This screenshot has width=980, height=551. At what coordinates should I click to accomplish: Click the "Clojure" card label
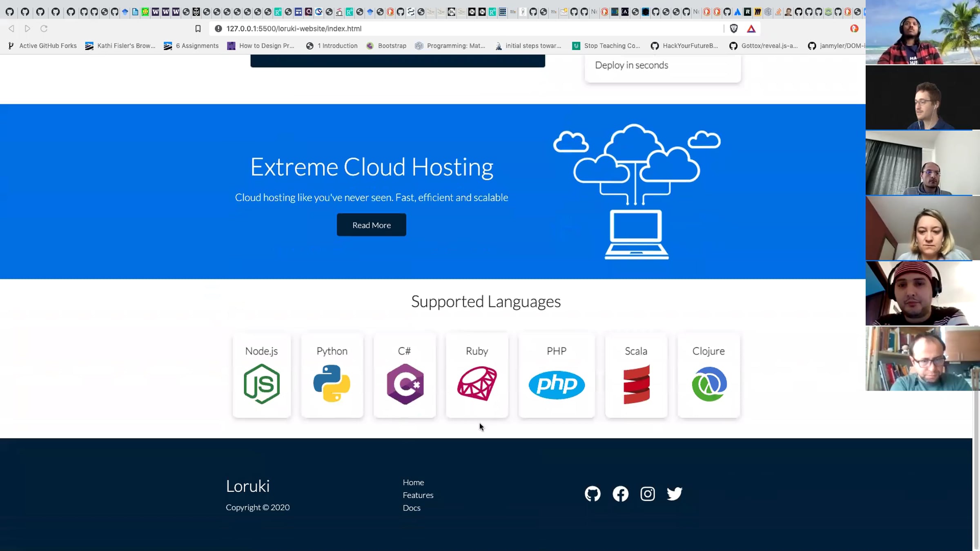708,351
